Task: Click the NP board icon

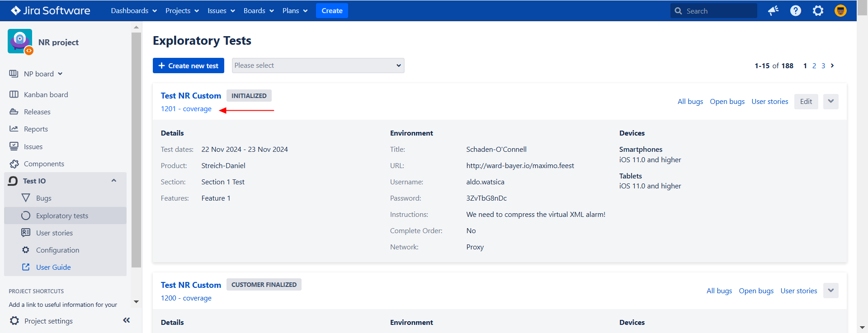Action: (14, 74)
